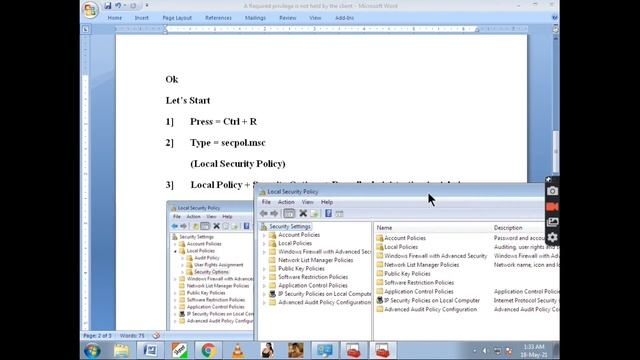Click the Word Help icon on the ribbon
Image resolution: width=640 pixels, height=360 pixels.
[554, 18]
